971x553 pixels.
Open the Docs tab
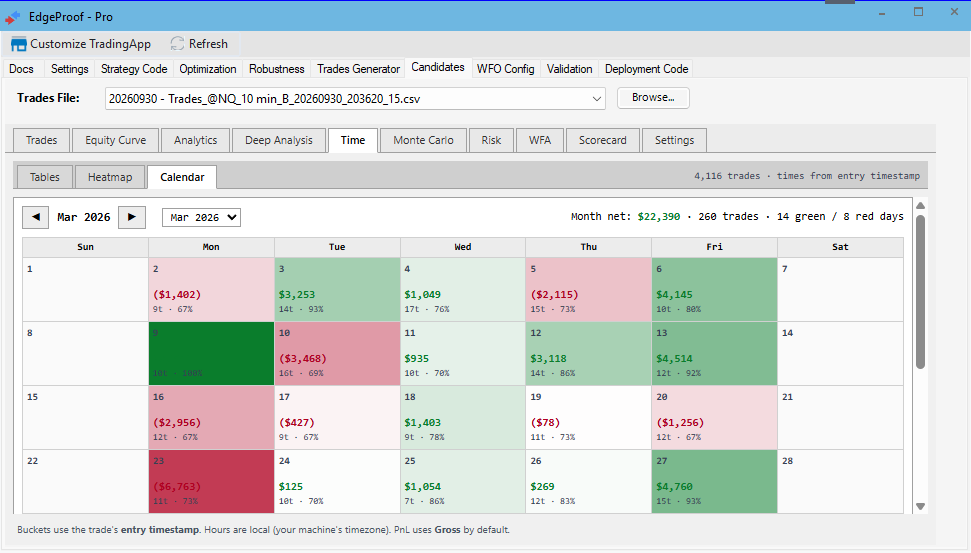tap(22, 69)
